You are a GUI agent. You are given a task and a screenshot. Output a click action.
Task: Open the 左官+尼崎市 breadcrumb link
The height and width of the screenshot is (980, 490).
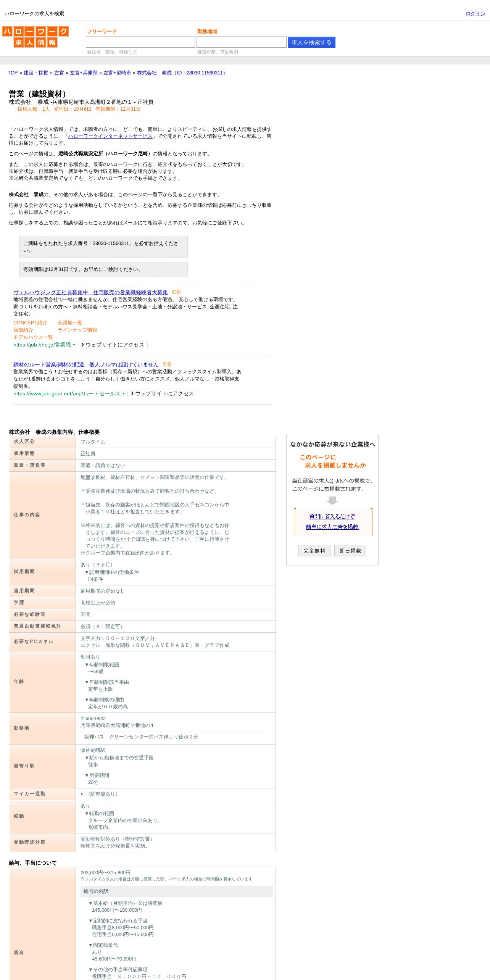(117, 73)
